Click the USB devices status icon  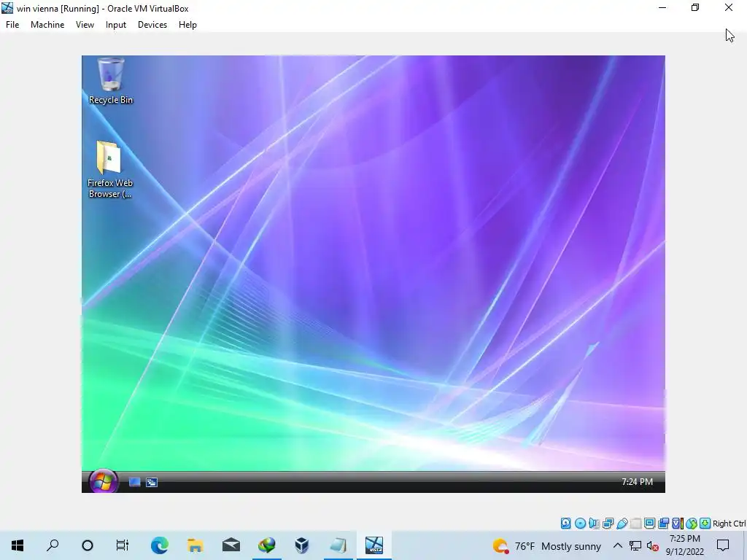click(622, 524)
